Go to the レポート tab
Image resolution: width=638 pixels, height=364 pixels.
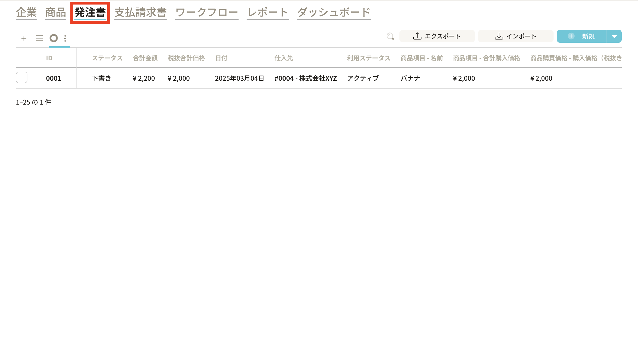point(267,12)
